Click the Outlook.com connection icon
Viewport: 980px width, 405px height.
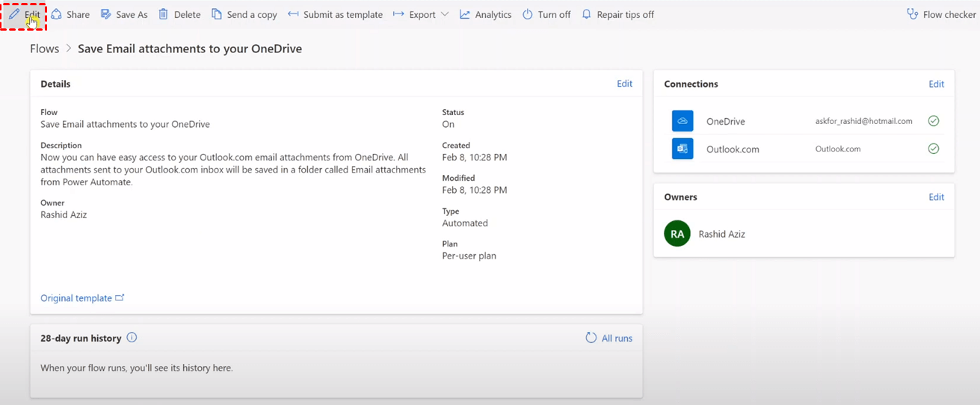[682, 149]
